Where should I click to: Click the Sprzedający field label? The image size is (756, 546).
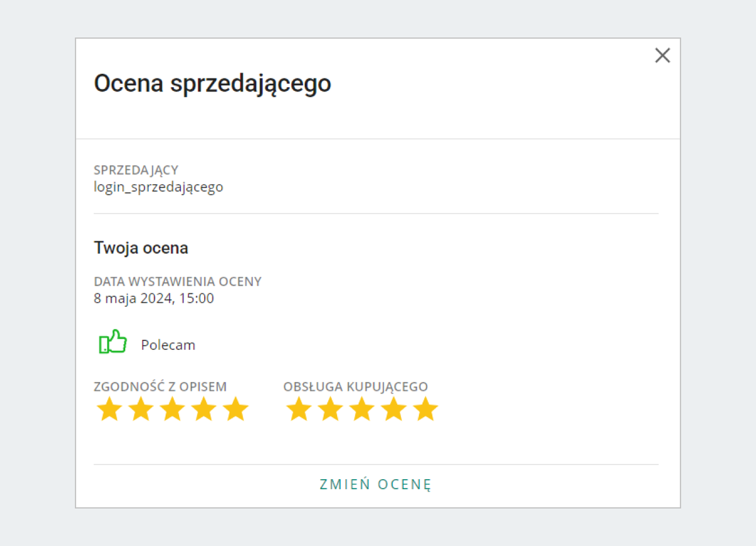136,170
